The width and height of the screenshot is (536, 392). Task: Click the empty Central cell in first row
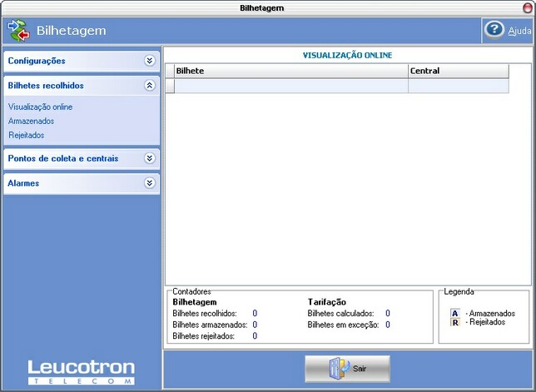(459, 86)
